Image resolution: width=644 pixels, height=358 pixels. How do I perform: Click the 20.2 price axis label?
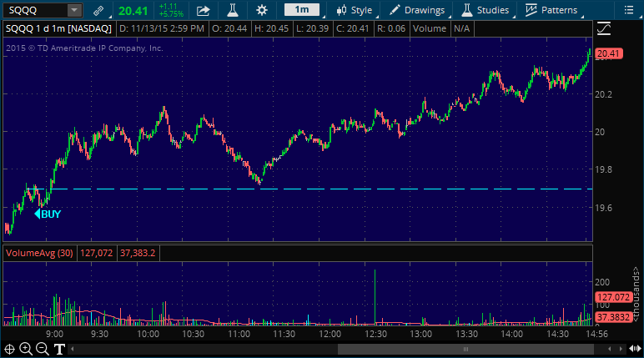(x=603, y=94)
